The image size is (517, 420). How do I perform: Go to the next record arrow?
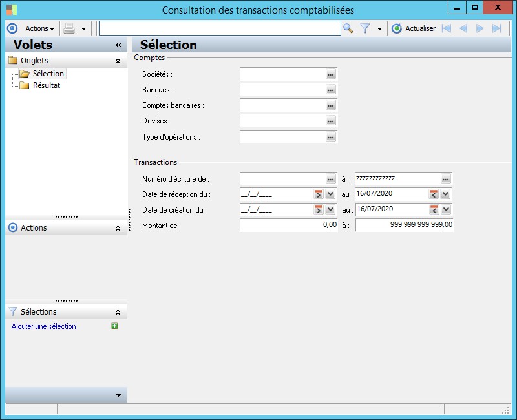click(480, 28)
